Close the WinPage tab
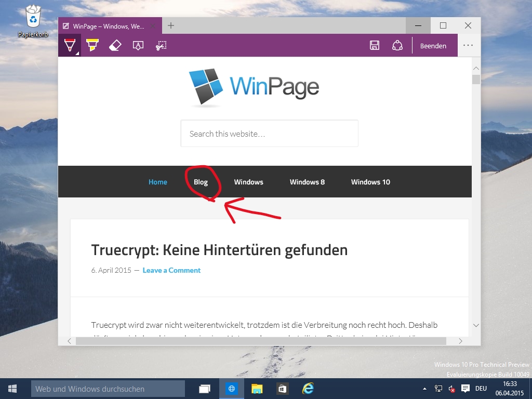532x399 pixels. 153,26
